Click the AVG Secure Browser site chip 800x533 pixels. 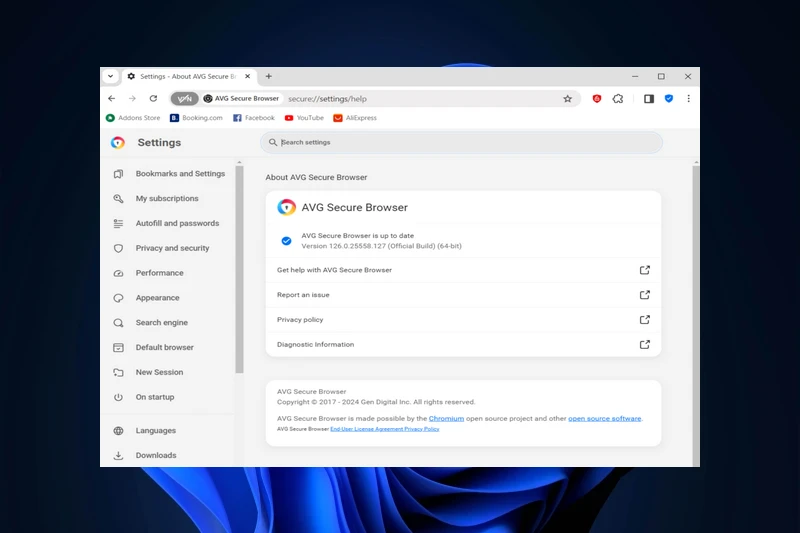point(241,98)
